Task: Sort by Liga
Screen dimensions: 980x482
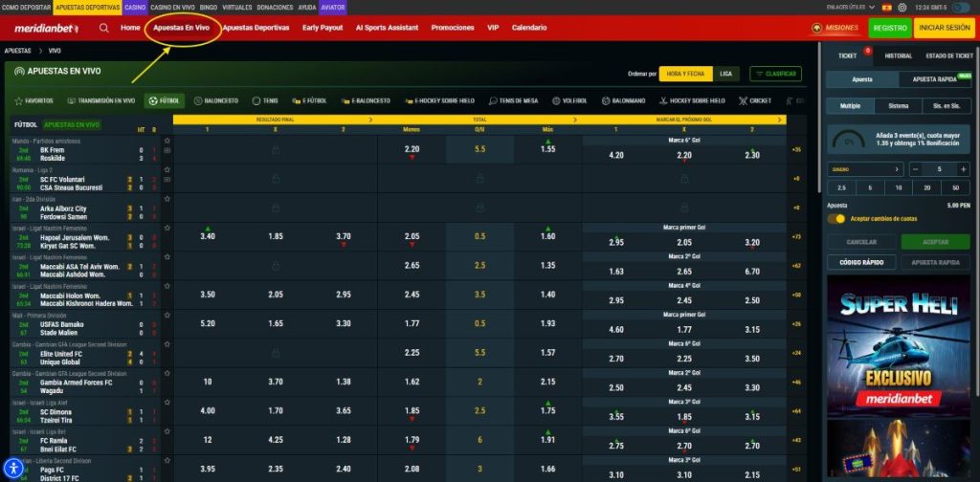Action: click(725, 74)
